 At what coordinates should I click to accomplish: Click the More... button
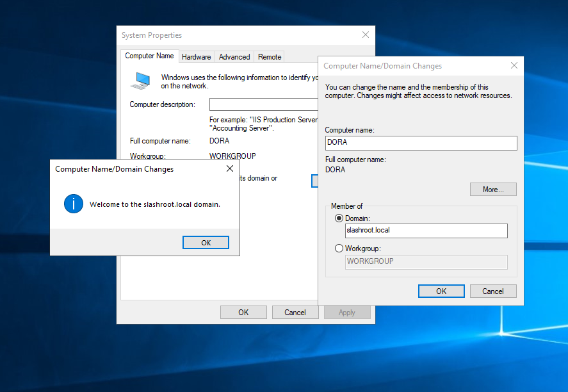pos(493,190)
